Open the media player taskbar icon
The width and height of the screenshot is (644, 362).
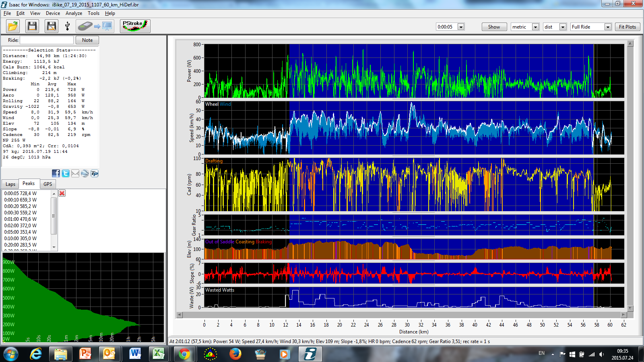(x=285, y=354)
